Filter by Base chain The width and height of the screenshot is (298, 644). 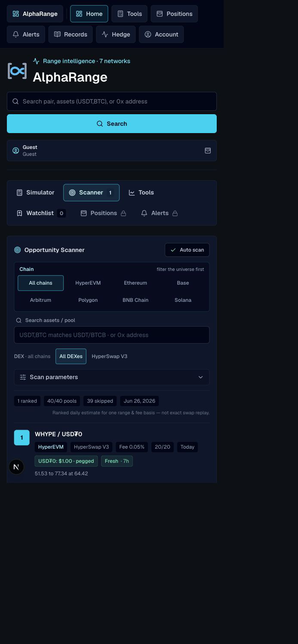pos(183,283)
